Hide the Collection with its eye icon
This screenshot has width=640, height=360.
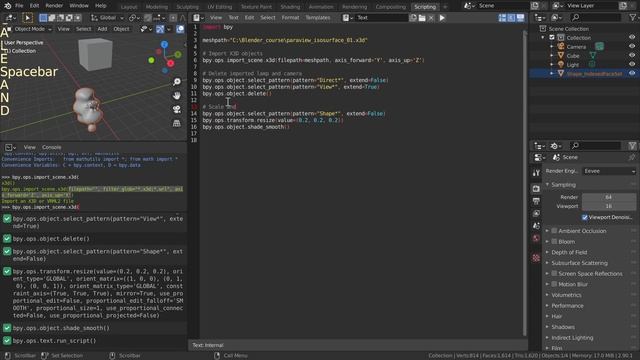[x=632, y=38]
